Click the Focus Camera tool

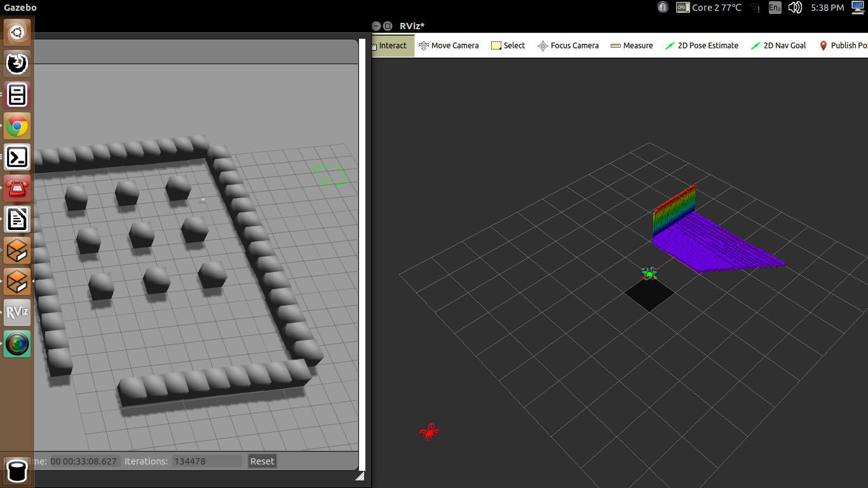click(x=568, y=46)
